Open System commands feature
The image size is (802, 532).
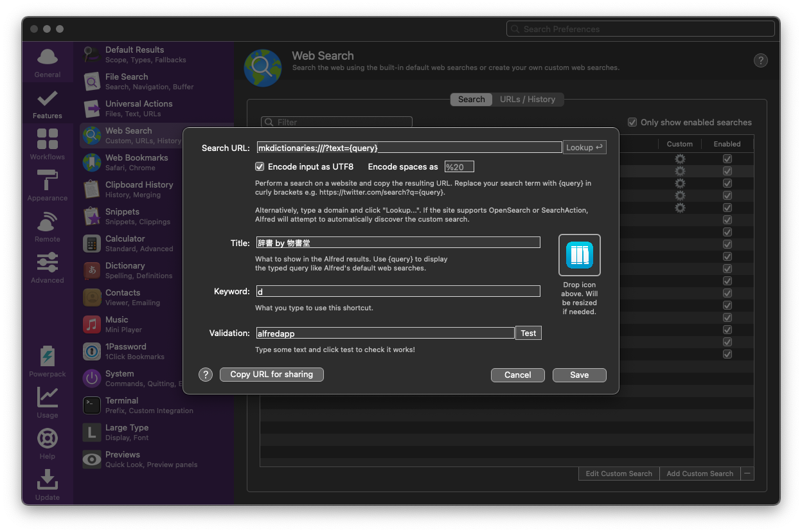pyautogui.click(x=131, y=378)
